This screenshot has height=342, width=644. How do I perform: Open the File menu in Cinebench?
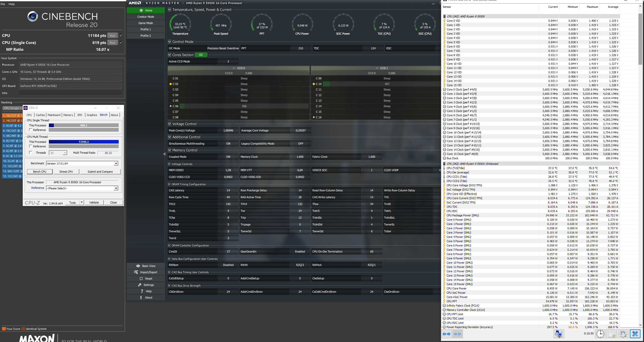tap(3, 4)
